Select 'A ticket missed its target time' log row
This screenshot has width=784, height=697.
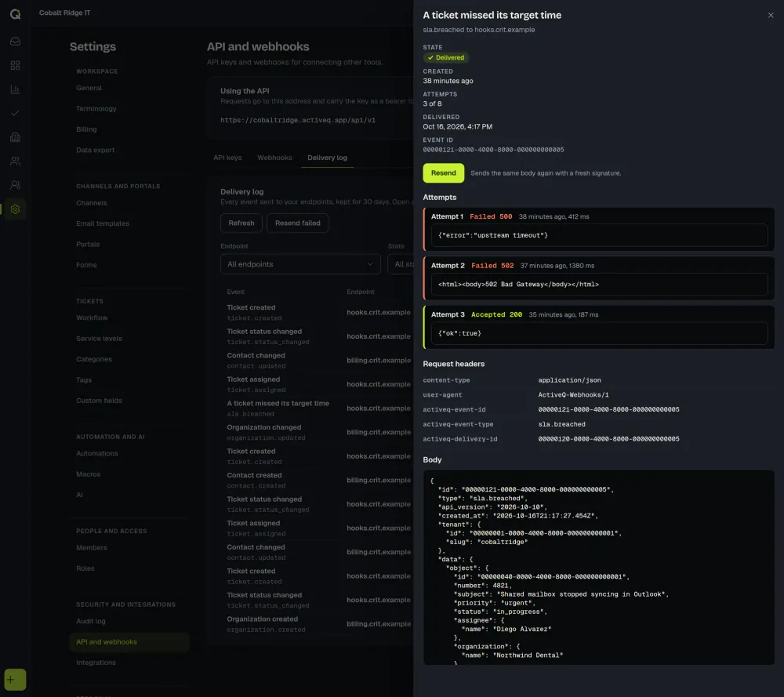pos(317,408)
